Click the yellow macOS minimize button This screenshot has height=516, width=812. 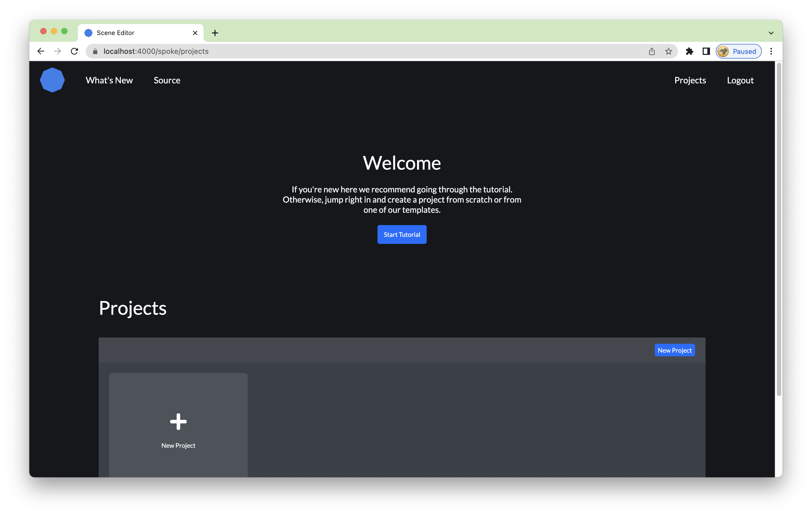[x=54, y=31]
